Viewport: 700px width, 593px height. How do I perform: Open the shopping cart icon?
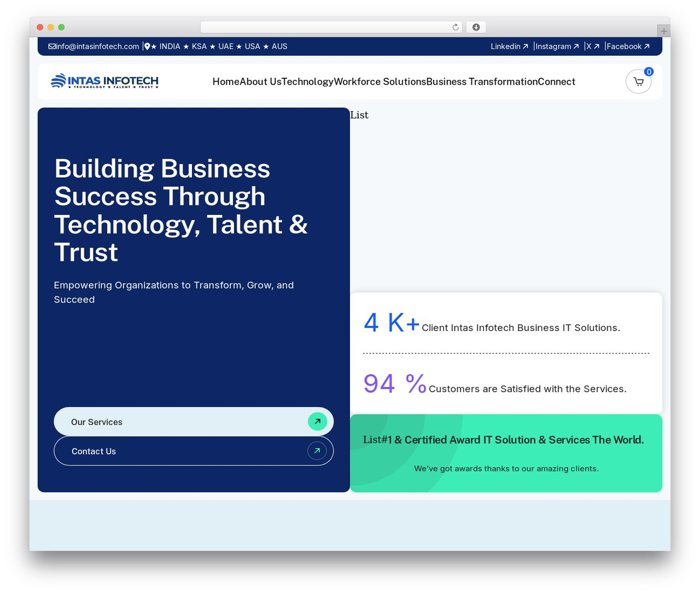(x=638, y=82)
